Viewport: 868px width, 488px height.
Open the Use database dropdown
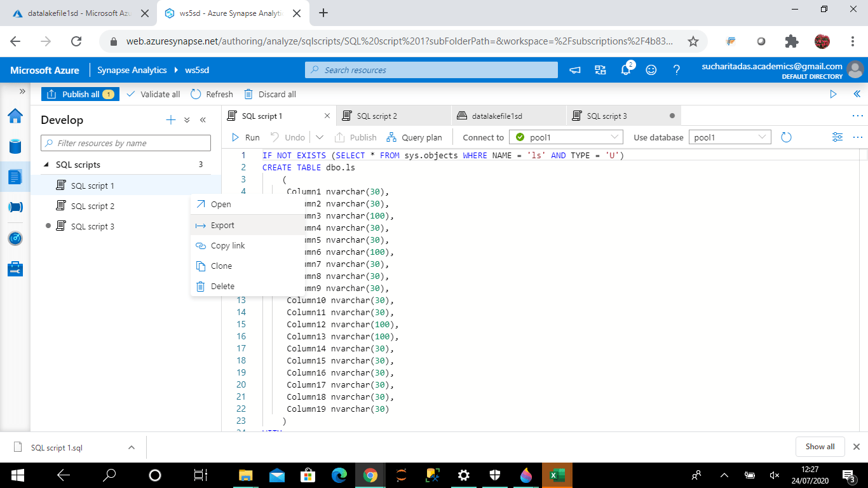tap(729, 137)
